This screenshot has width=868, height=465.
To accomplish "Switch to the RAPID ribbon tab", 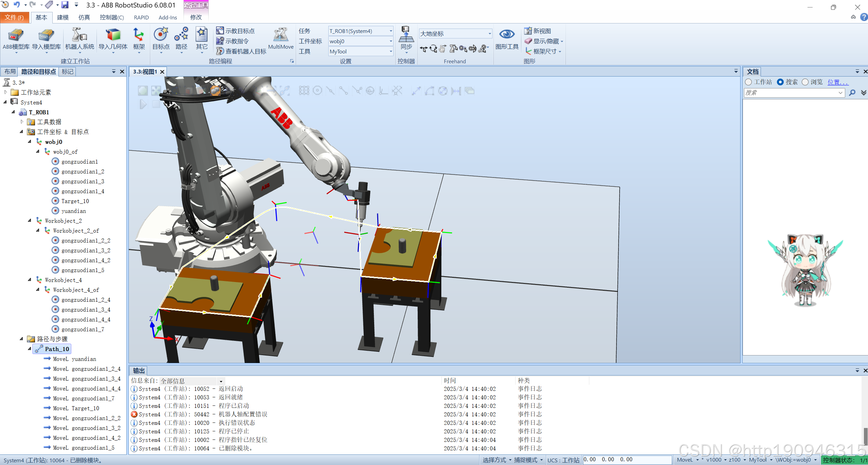I will 141,18.
